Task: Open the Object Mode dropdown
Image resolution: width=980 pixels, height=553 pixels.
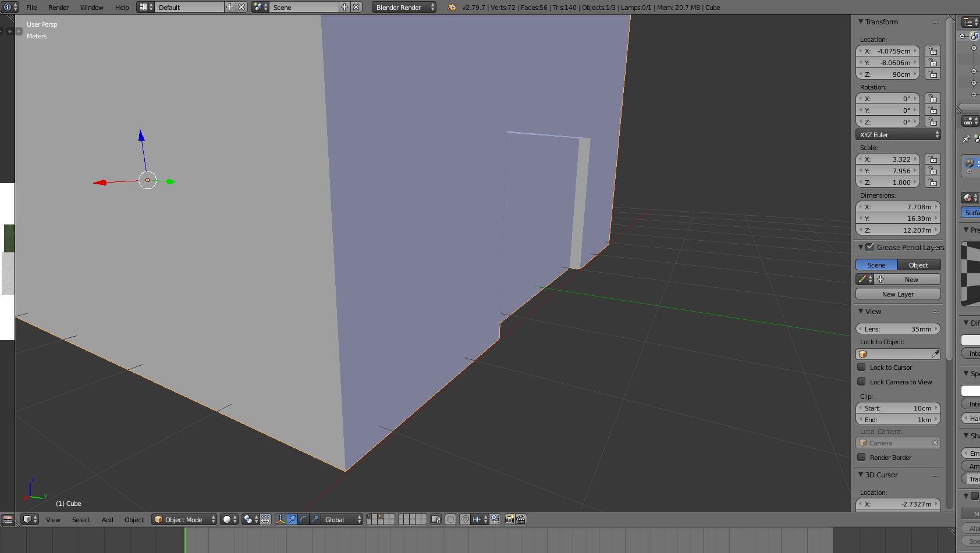Action: 184,519
